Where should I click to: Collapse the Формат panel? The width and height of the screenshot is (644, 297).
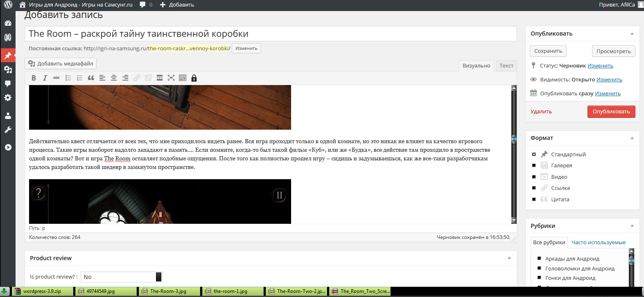point(632,138)
